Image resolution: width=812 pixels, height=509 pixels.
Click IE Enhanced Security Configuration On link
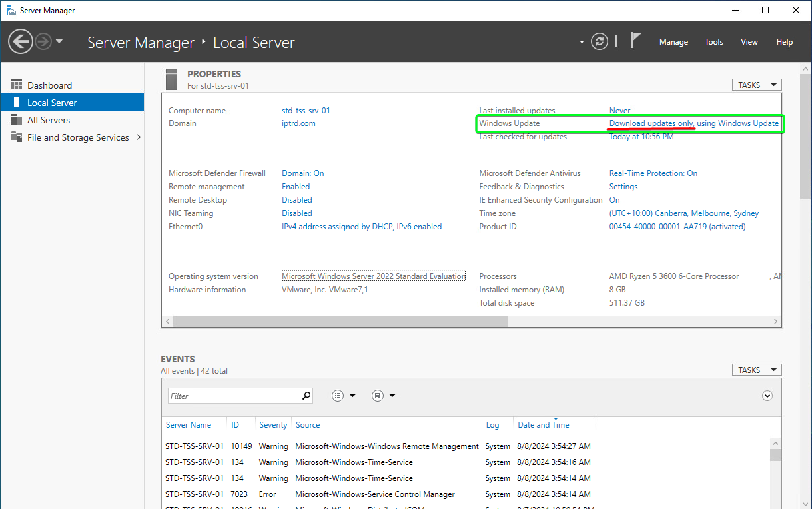[x=615, y=200]
